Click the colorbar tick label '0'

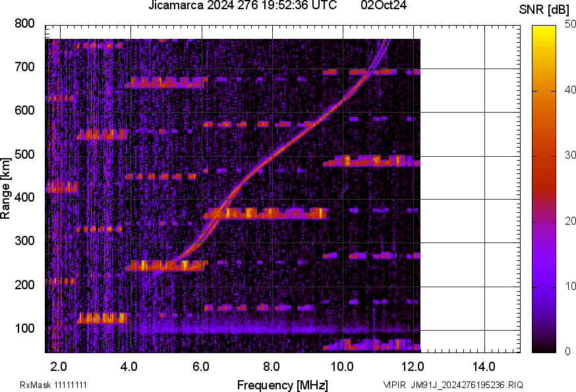coord(567,352)
